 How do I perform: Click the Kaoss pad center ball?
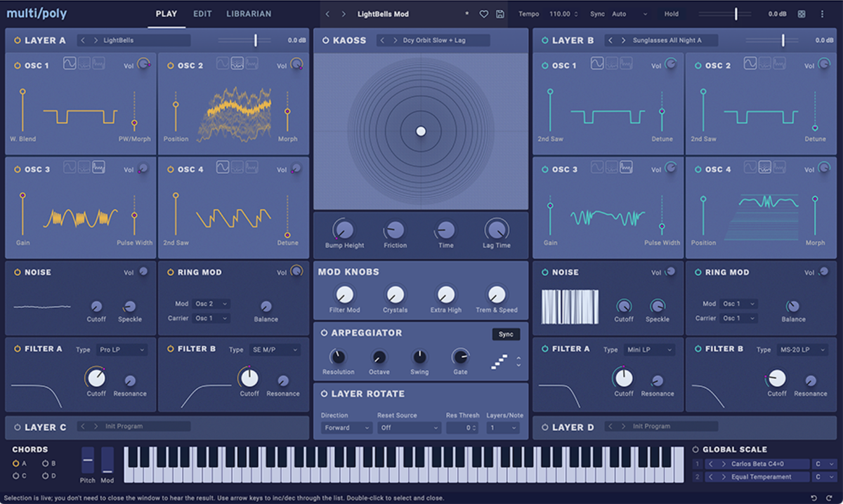421,131
